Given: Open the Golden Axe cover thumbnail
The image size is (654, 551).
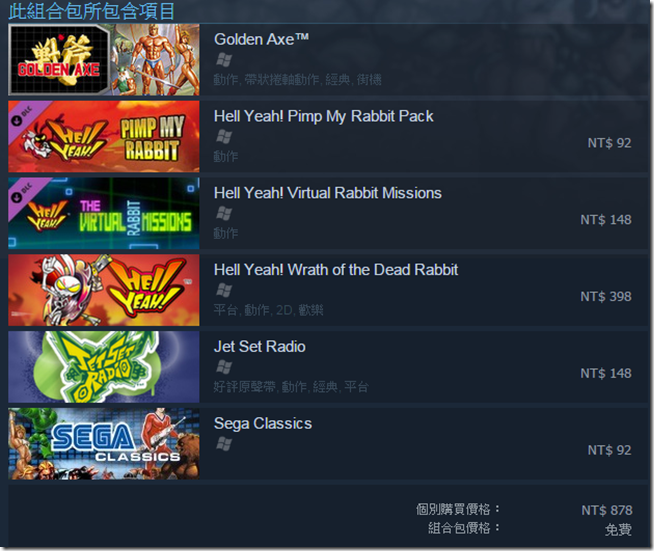Looking at the screenshot, I should pos(104,60).
